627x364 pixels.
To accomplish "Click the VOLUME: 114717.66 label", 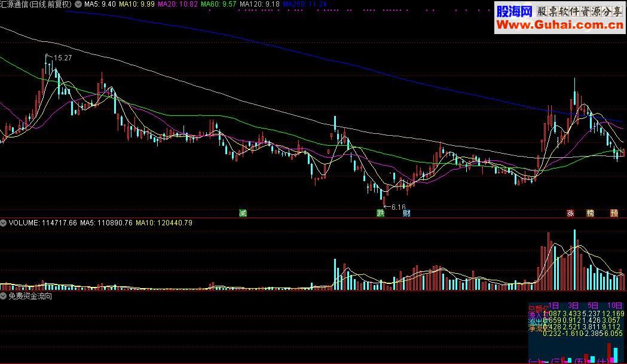I will click(x=43, y=223).
